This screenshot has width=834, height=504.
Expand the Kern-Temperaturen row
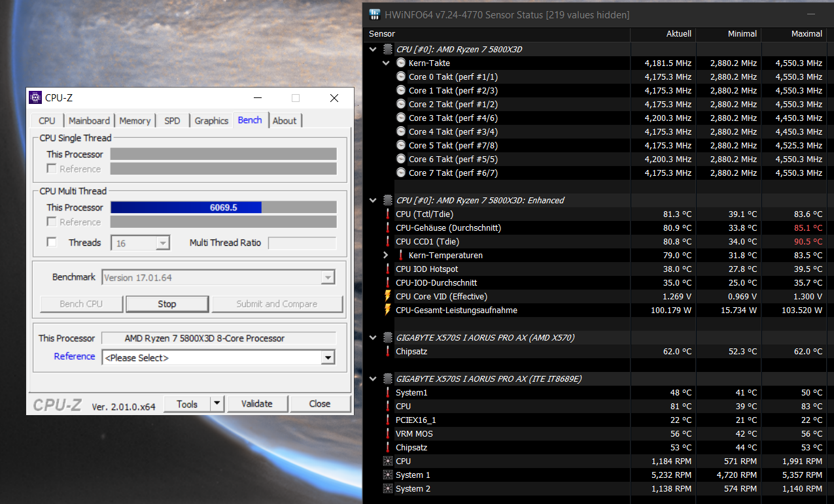point(386,255)
